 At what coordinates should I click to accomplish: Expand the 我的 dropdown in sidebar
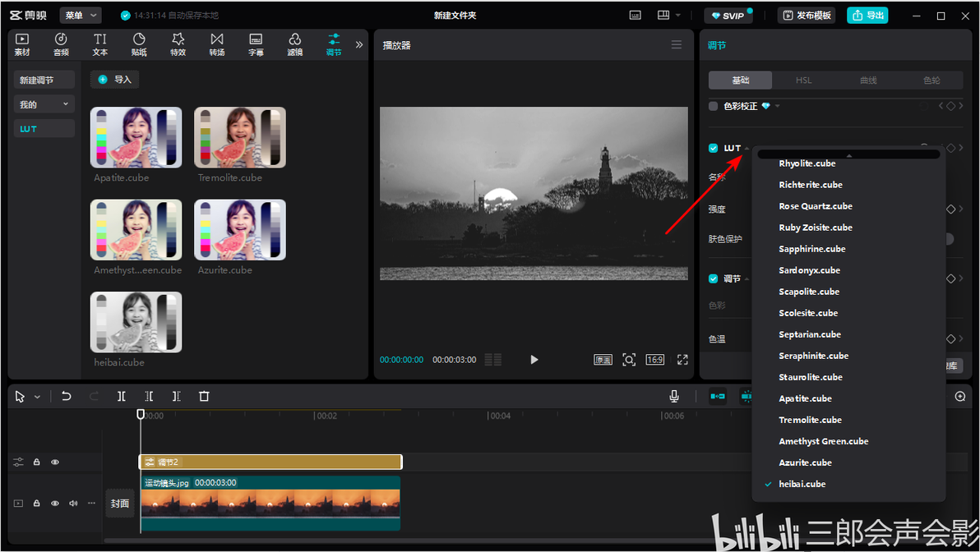click(x=44, y=104)
